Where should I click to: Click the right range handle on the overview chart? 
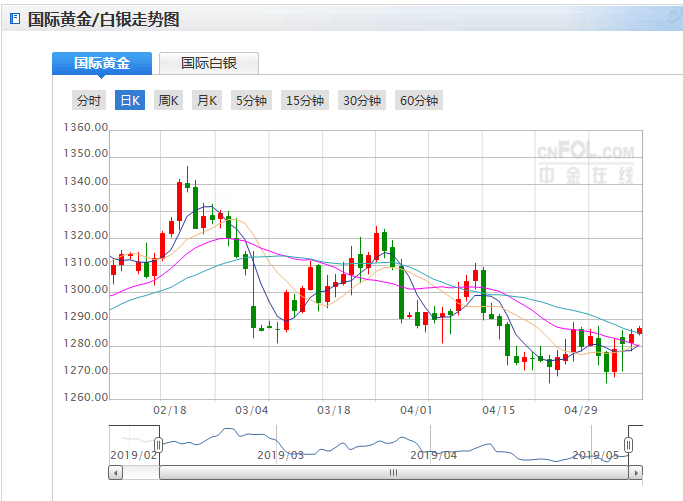(628, 445)
